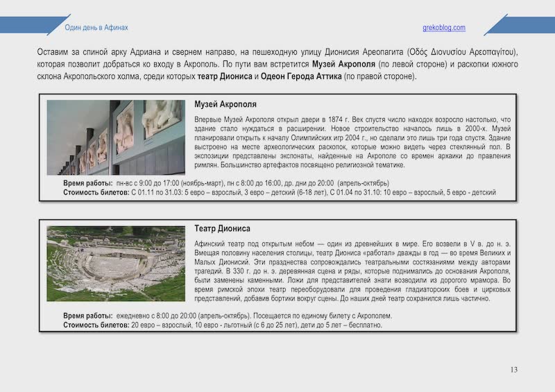The image size is (555, 392).
Task: Select the Theatre of Dionysus aerial photo
Action: coord(115,263)
